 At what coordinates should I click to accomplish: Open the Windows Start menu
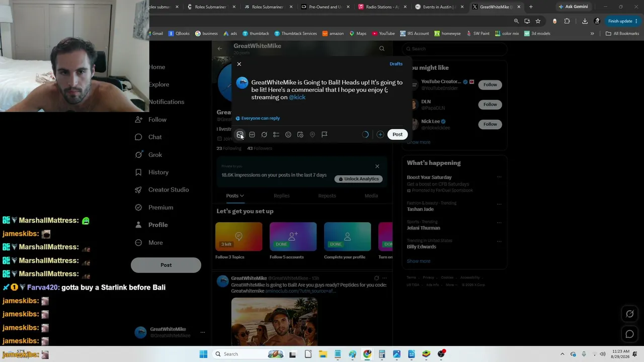tap(203, 354)
